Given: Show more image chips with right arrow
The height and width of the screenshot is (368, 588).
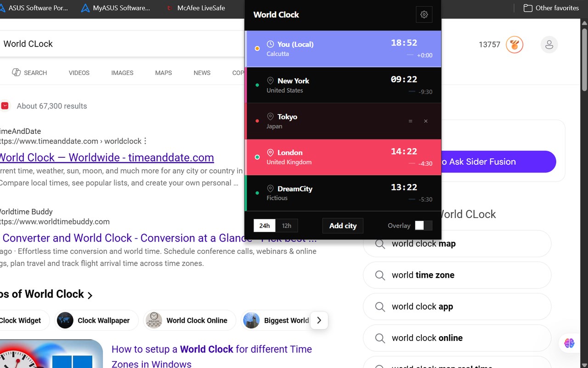Looking at the screenshot, I should (319, 320).
